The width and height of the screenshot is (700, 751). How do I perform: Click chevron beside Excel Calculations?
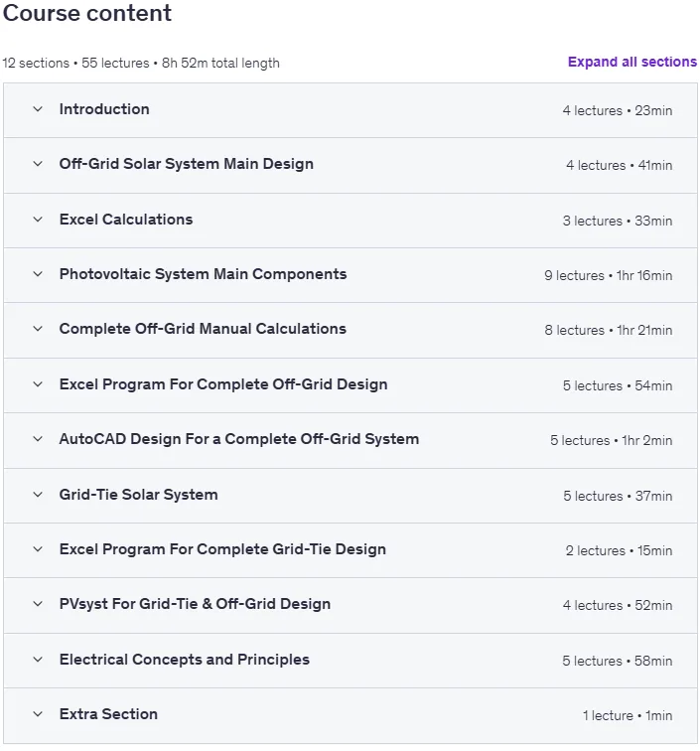[38, 220]
